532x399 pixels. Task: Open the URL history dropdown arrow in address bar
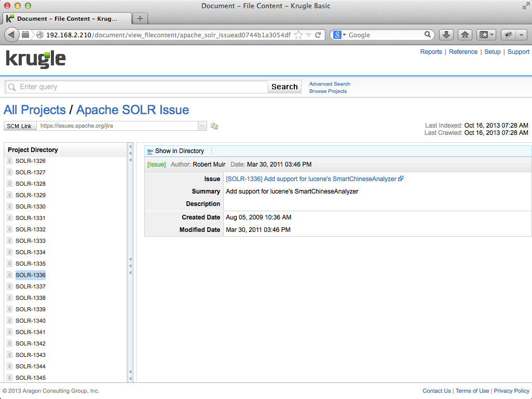pyautogui.click(x=308, y=35)
